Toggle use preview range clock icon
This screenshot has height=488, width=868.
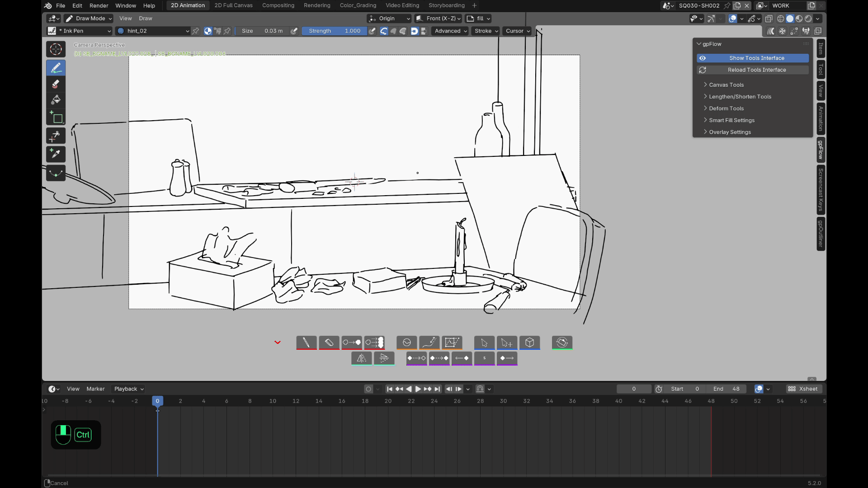point(659,389)
